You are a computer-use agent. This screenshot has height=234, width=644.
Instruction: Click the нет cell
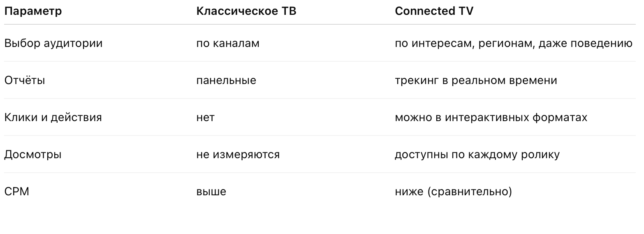pyautogui.click(x=206, y=117)
